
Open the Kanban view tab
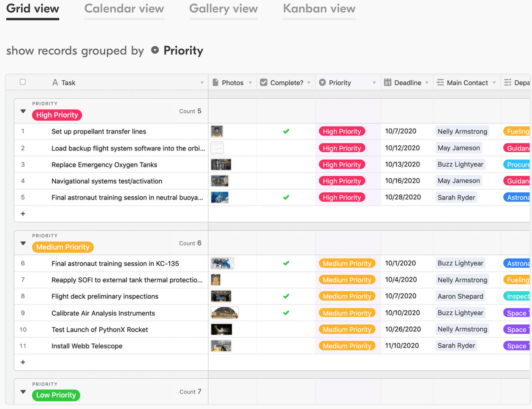319,9
